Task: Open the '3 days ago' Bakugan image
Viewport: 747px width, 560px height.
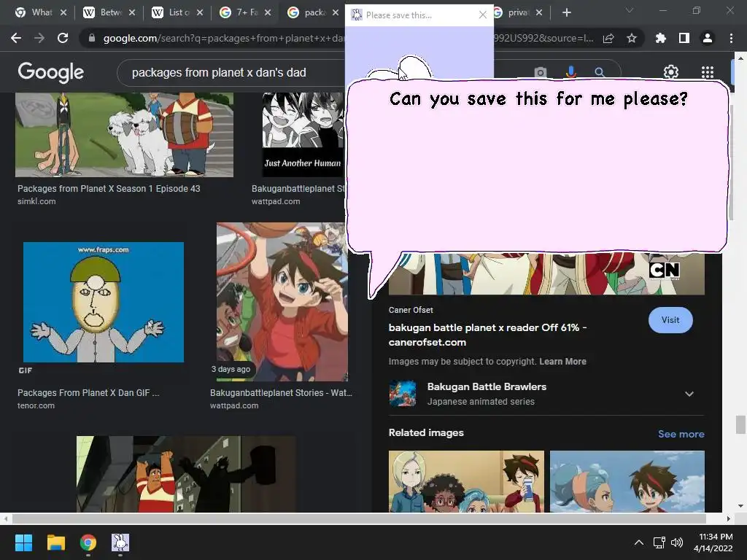Action: click(x=282, y=302)
